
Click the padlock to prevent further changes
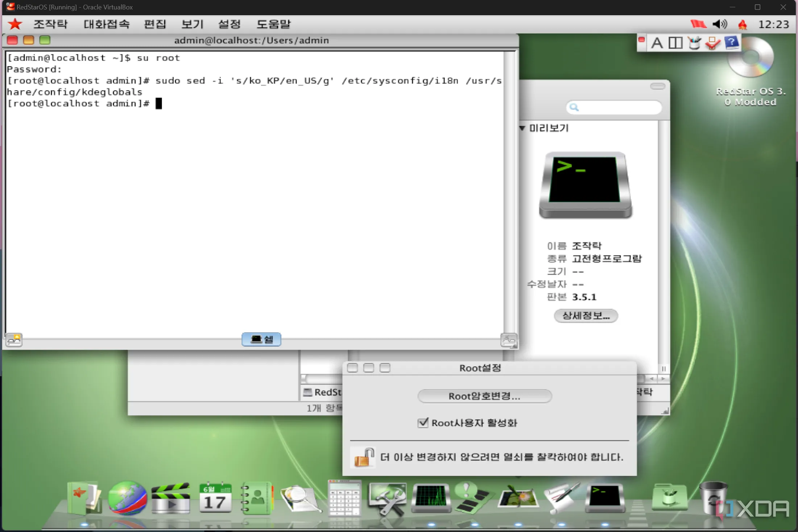(364, 457)
